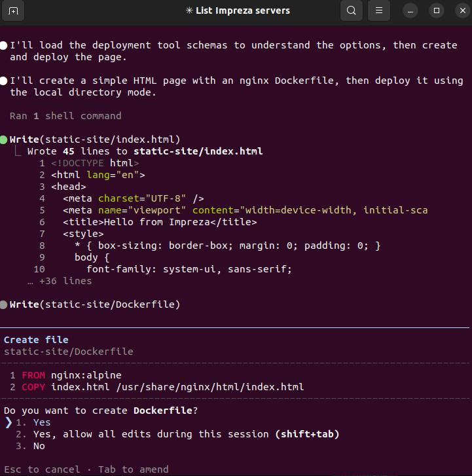Screen dimensions: 472x476
Task: Open a new terminal tab
Action: click(13, 11)
